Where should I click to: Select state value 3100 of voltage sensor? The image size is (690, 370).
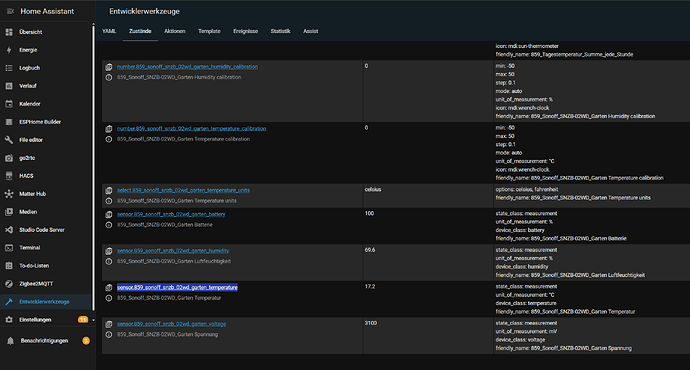tap(371, 323)
